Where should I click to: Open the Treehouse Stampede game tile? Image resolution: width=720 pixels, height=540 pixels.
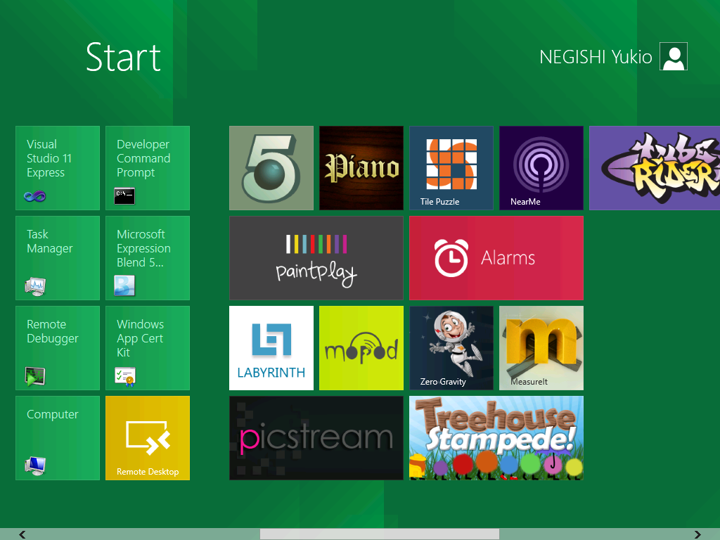[496, 438]
